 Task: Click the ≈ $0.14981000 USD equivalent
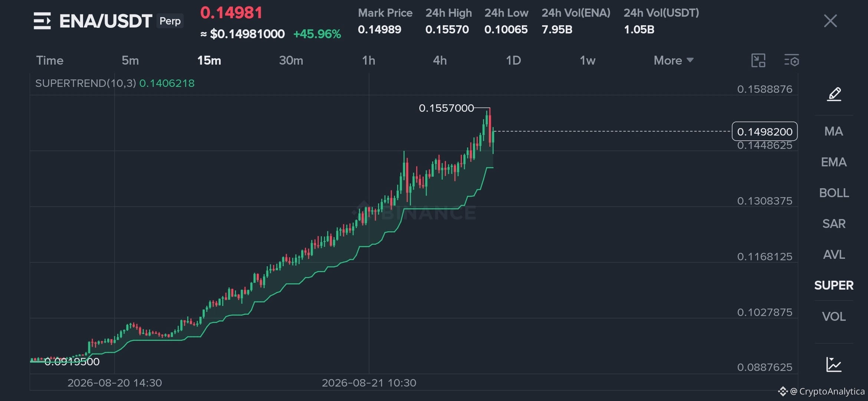pos(243,34)
